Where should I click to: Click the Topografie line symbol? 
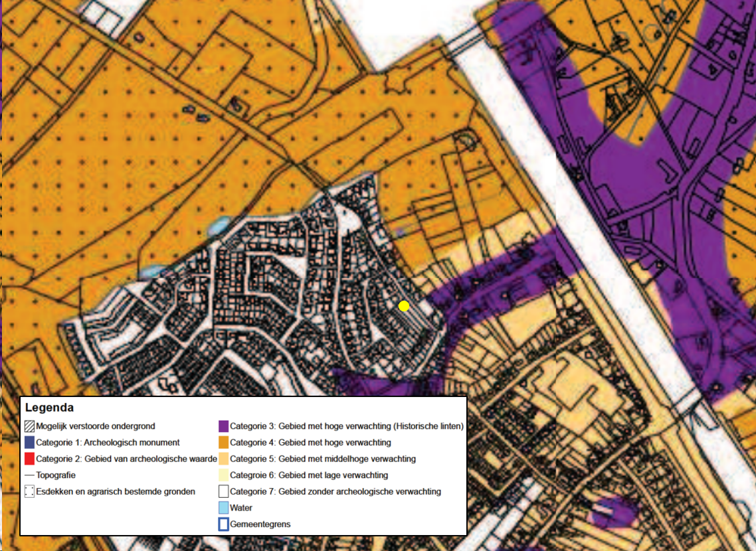click(29, 475)
